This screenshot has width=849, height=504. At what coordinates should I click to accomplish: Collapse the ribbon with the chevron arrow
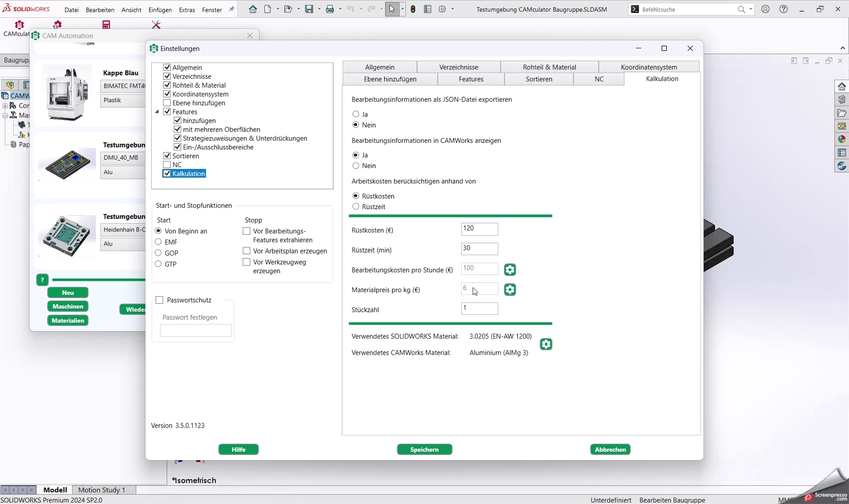pyautogui.click(x=842, y=48)
